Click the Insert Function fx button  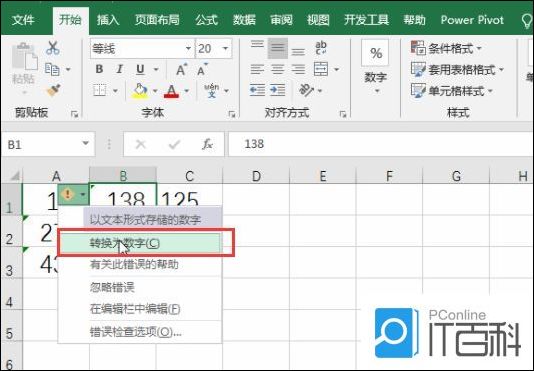click(207, 144)
